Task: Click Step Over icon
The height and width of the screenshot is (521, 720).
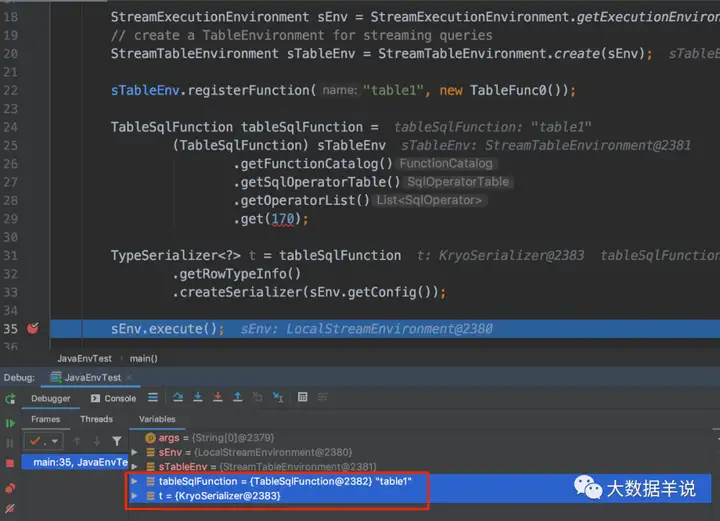Action: [178, 398]
